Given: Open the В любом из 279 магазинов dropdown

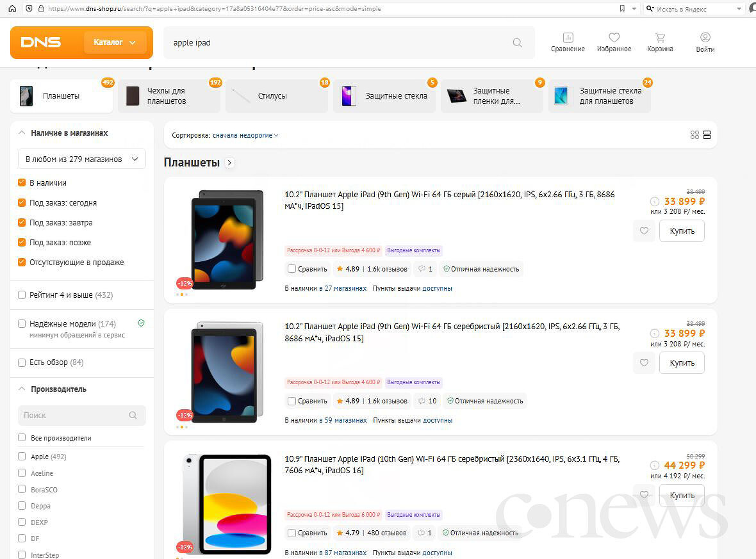Looking at the screenshot, I should [x=82, y=159].
